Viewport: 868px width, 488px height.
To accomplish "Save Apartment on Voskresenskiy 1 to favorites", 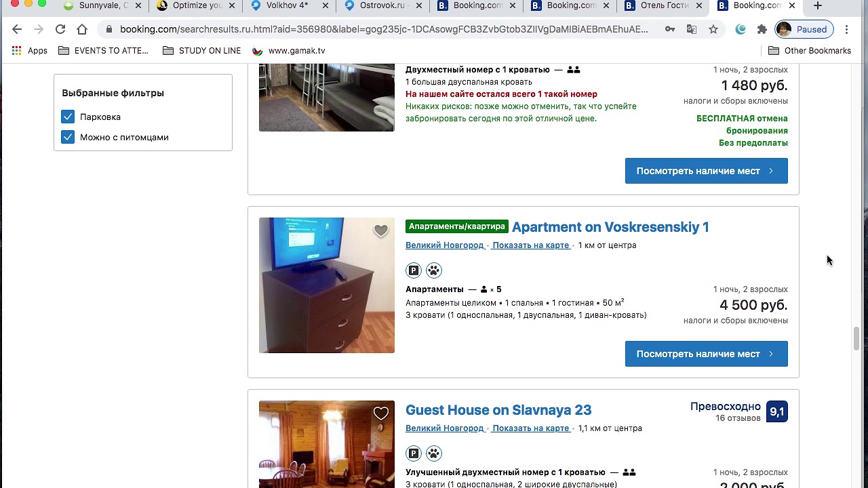I will coord(381,230).
